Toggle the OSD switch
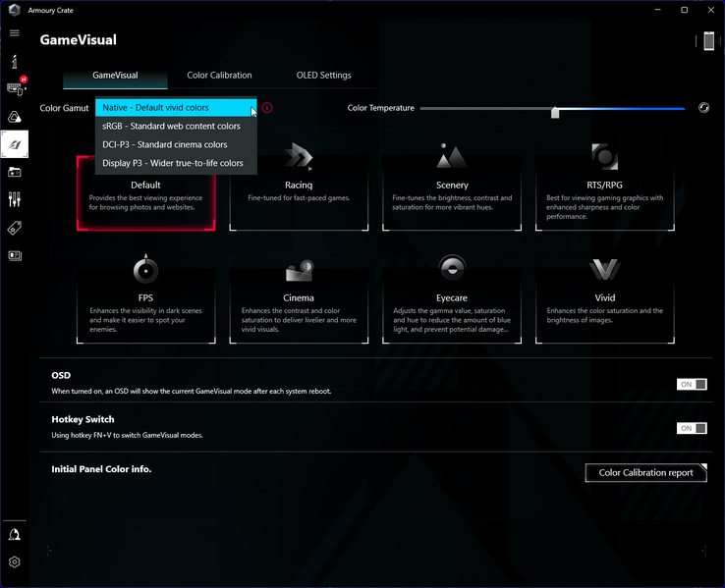The image size is (725, 588). click(x=692, y=384)
